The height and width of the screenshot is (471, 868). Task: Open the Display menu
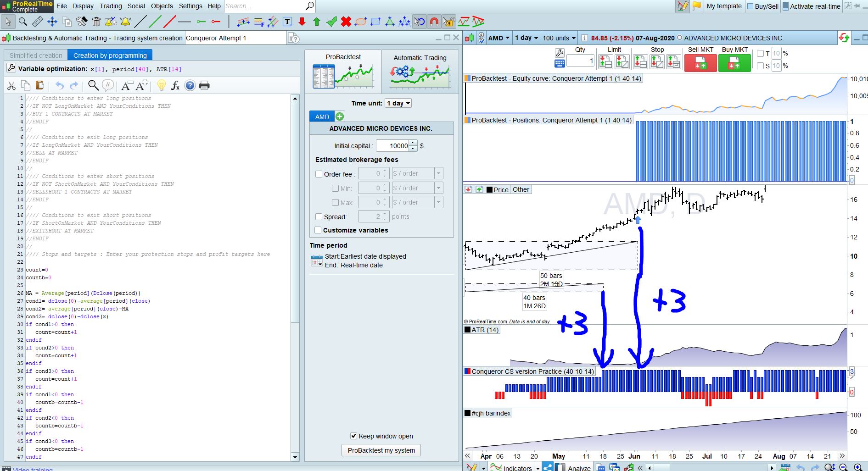pyautogui.click(x=83, y=6)
